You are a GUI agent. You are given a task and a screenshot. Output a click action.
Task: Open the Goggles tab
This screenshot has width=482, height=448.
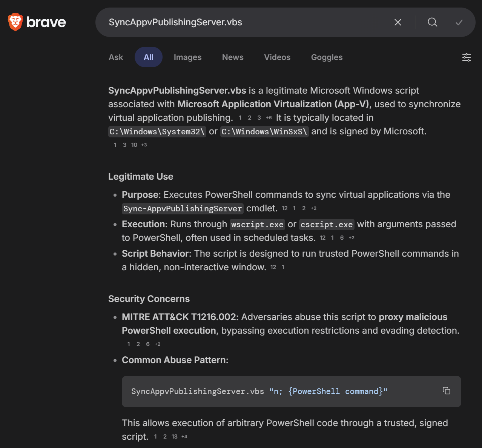coord(327,57)
